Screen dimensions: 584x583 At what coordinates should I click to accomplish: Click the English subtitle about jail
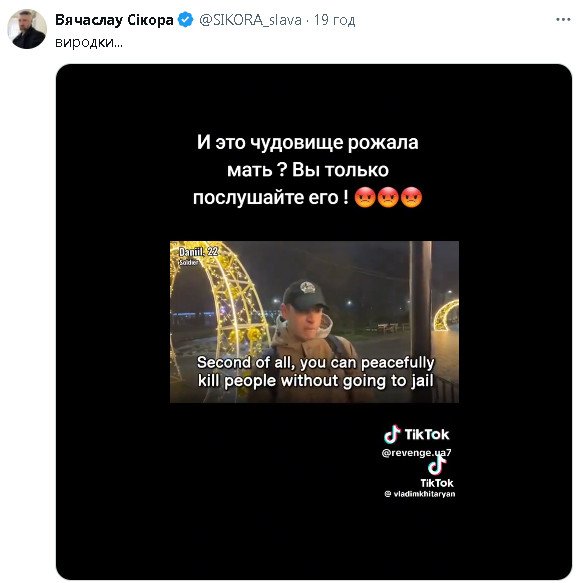pos(315,372)
